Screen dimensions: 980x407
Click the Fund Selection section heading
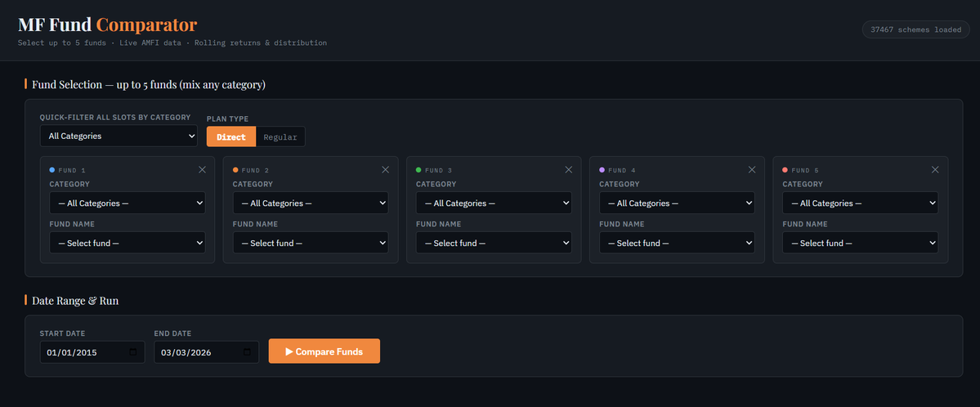tap(149, 84)
